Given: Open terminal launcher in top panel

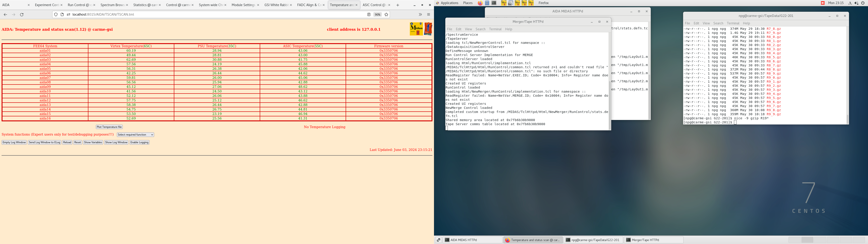Looking at the screenshot, I should tap(494, 3).
